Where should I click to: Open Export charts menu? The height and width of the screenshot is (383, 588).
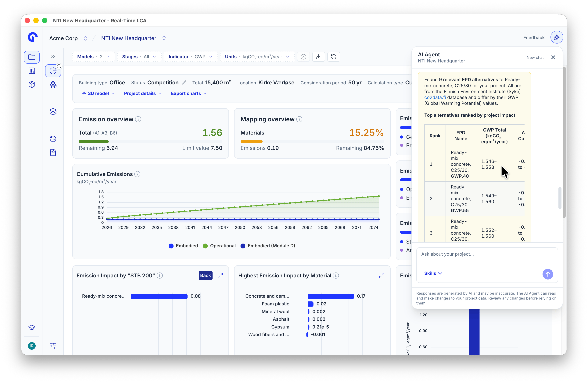coord(188,93)
